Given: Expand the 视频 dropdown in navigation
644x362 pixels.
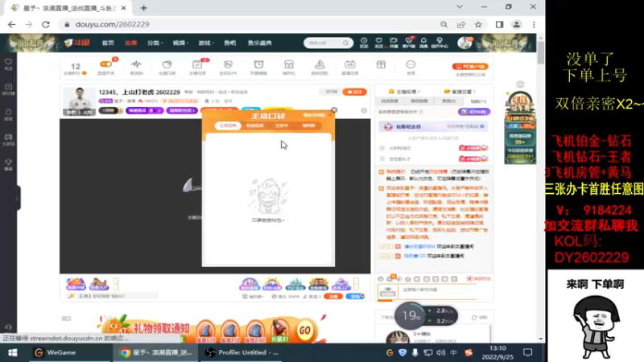Looking at the screenshot, I should (x=180, y=43).
